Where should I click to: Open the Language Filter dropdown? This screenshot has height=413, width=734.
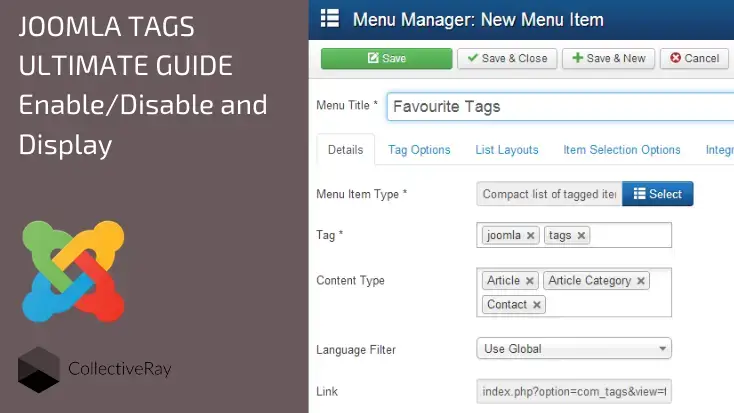574,349
